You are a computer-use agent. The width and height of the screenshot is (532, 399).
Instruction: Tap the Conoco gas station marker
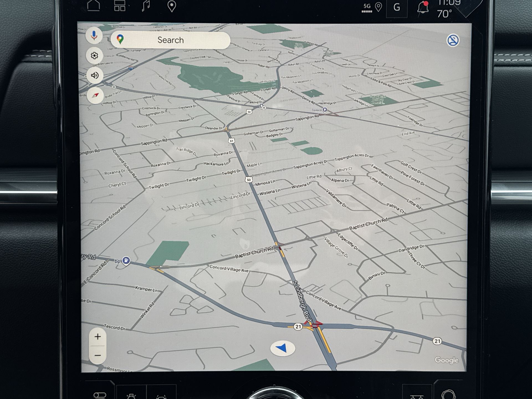pyautogui.click(x=325, y=110)
